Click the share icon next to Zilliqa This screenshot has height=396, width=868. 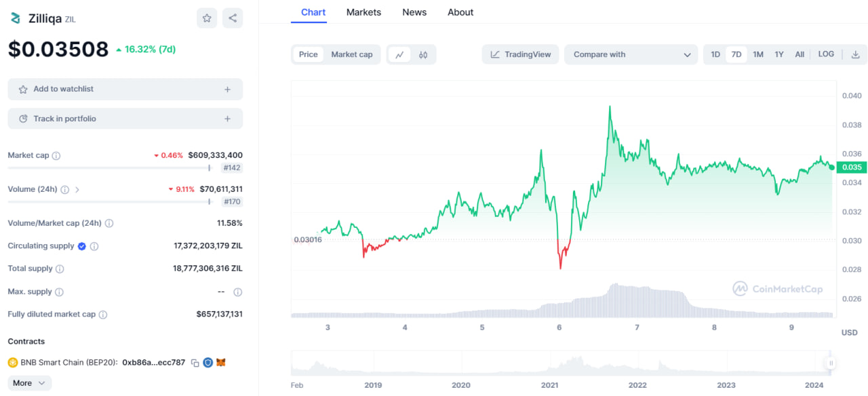[x=233, y=18]
